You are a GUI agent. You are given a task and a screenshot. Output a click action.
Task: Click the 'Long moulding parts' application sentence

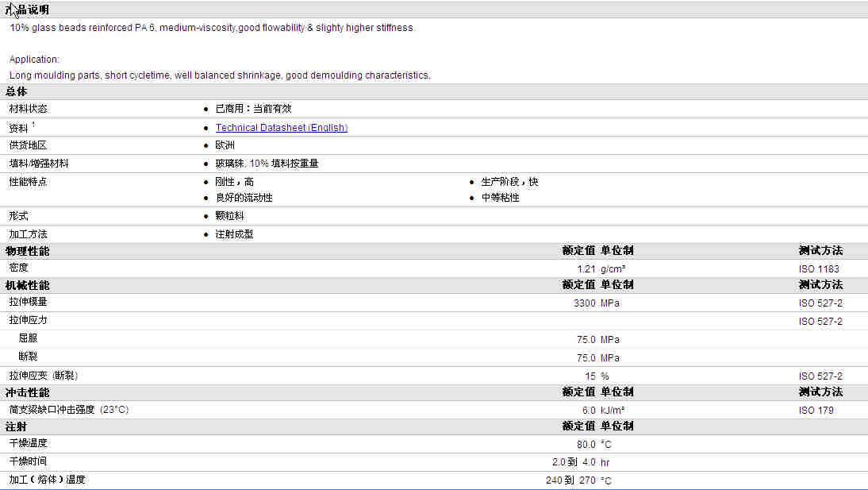220,75
